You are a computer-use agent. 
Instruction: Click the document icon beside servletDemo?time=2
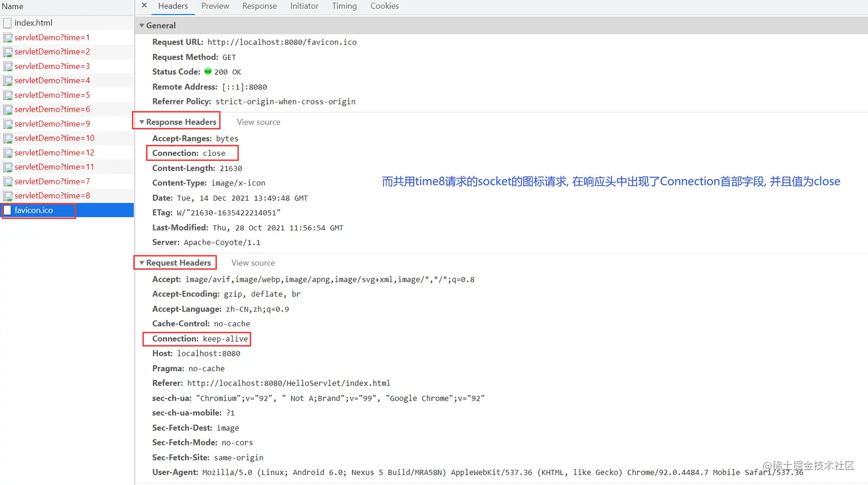pyautogui.click(x=7, y=52)
